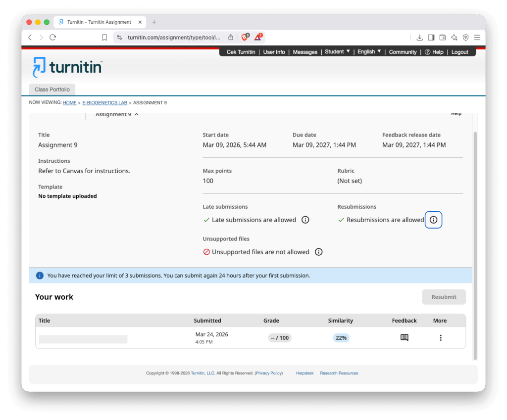Viewport: 507px width, 420px height.
Task: Click the partially hidden Help link
Action: click(x=456, y=114)
